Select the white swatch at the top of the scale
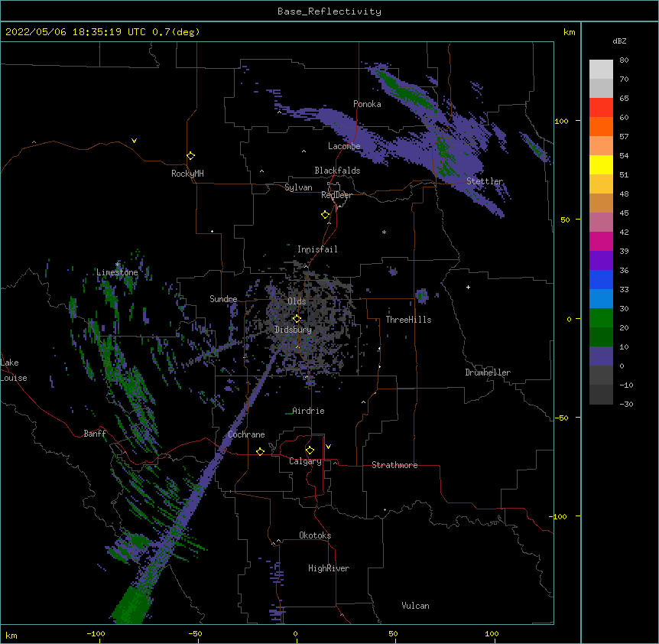Image resolution: width=659 pixels, height=644 pixels. click(x=601, y=70)
